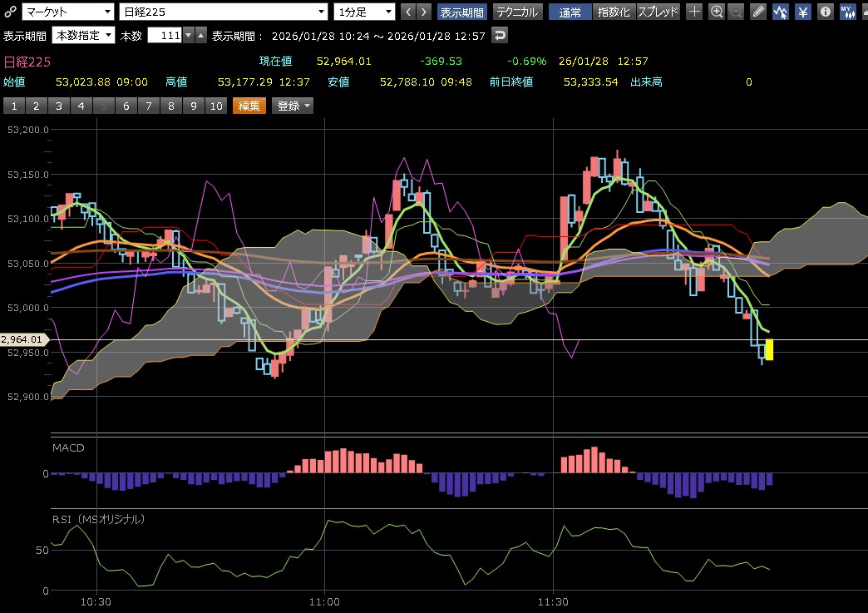Open the テクニカル technical settings button
This screenshot has width=868, height=613.
tap(518, 12)
